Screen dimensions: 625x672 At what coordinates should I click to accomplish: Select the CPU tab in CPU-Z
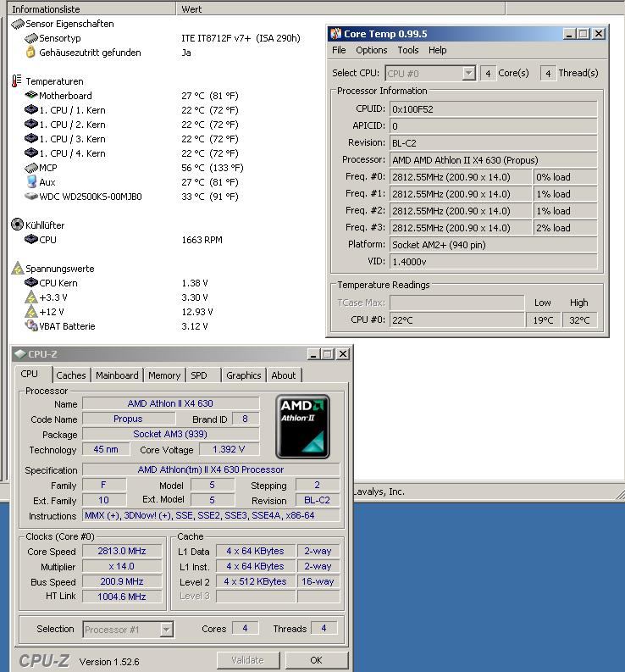click(x=33, y=375)
